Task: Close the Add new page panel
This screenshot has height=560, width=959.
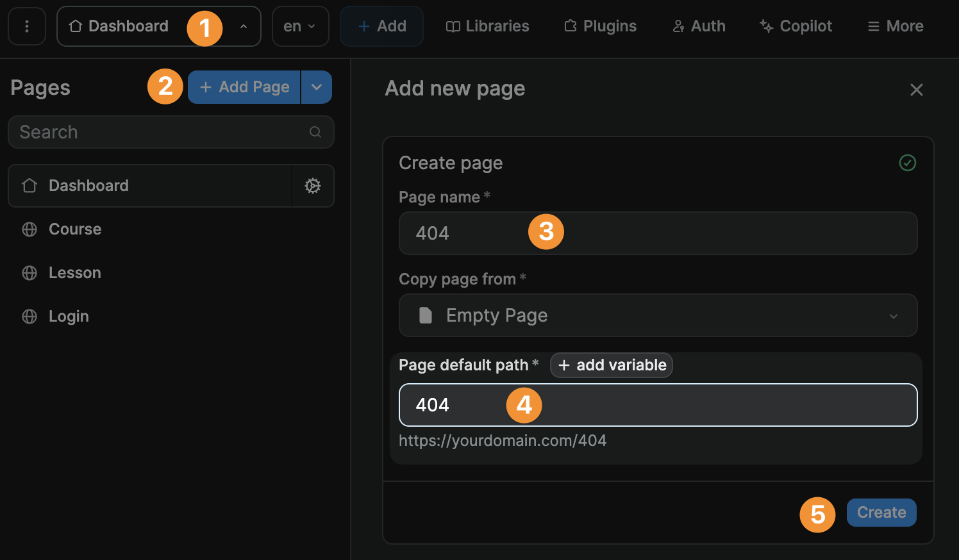Action: (x=916, y=90)
